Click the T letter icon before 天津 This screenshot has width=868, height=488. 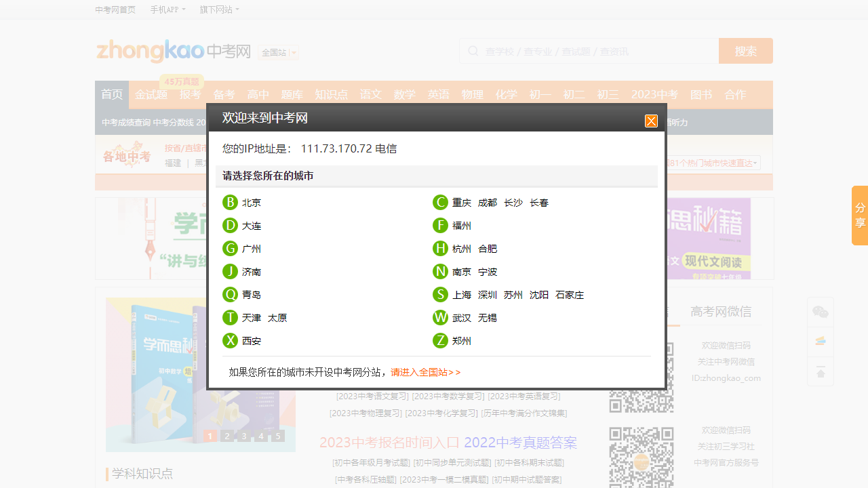click(230, 317)
